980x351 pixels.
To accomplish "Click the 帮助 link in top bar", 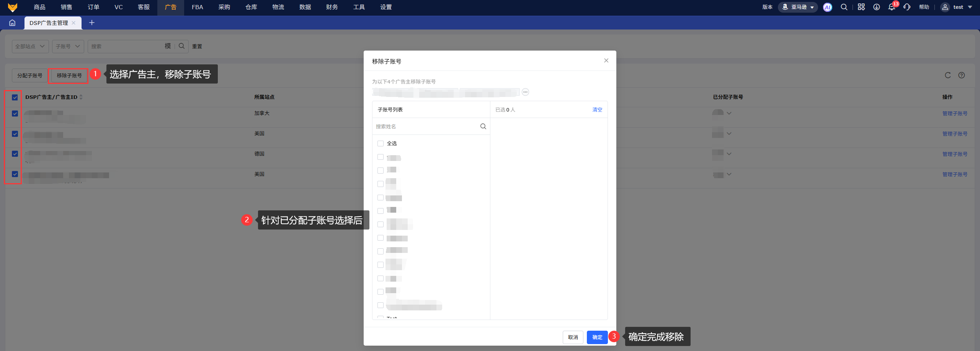I will coord(924,7).
